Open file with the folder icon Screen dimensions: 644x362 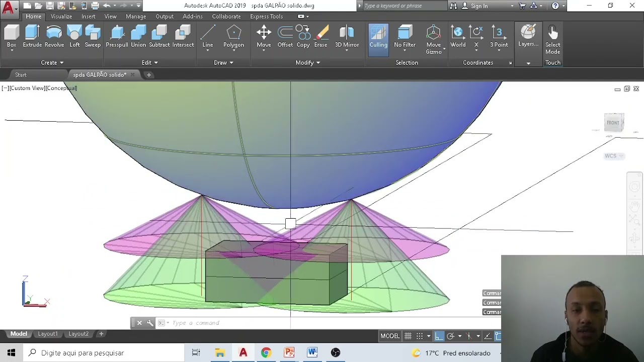38,6
